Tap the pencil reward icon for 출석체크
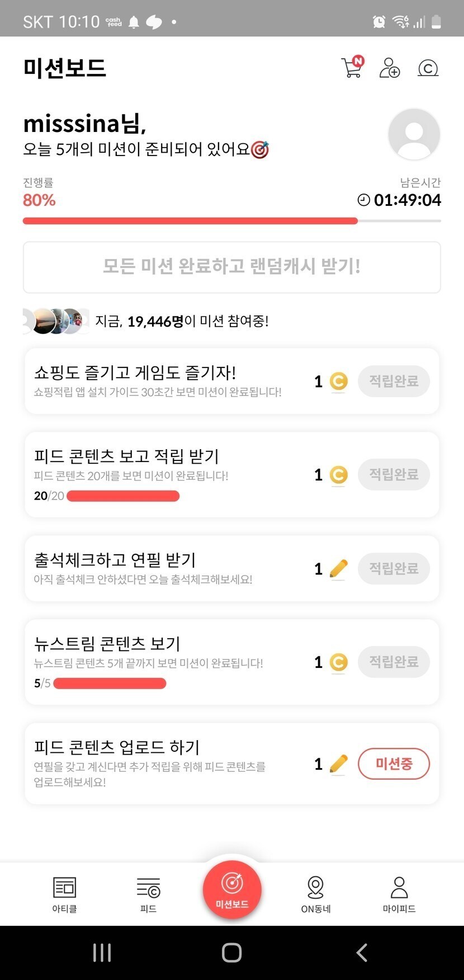Image resolution: width=464 pixels, height=980 pixels. pos(339,569)
